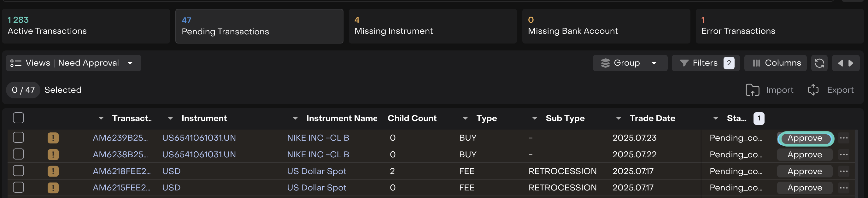Approve the AM6218FEE2 retrocession transaction
The height and width of the screenshot is (198, 868).
tap(804, 171)
